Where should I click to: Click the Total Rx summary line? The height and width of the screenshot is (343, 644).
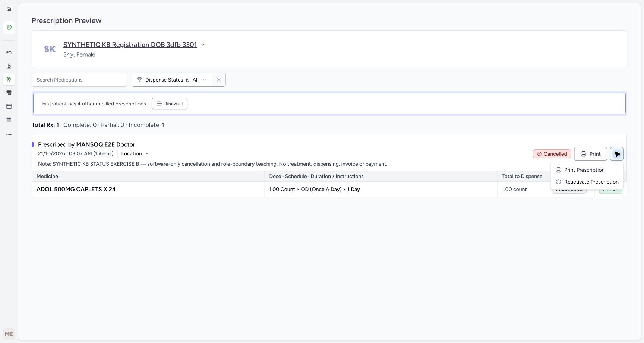(x=98, y=125)
